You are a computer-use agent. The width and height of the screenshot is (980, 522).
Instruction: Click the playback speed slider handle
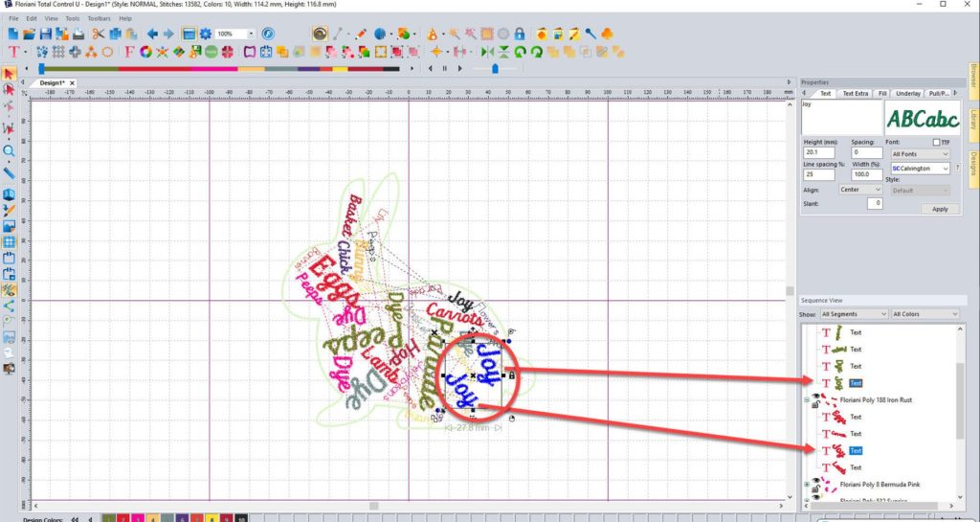[495, 69]
